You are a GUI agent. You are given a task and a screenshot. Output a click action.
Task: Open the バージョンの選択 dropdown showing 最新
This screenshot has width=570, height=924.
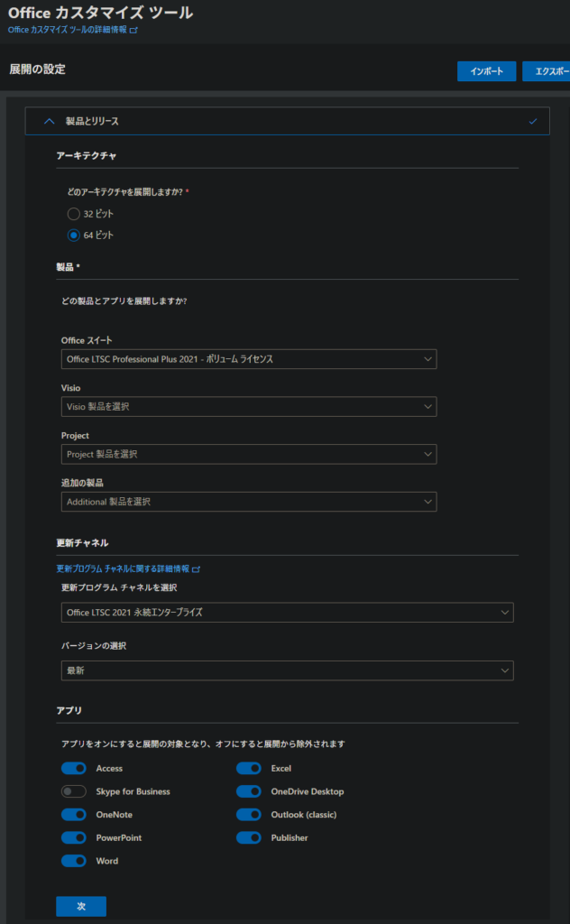288,670
